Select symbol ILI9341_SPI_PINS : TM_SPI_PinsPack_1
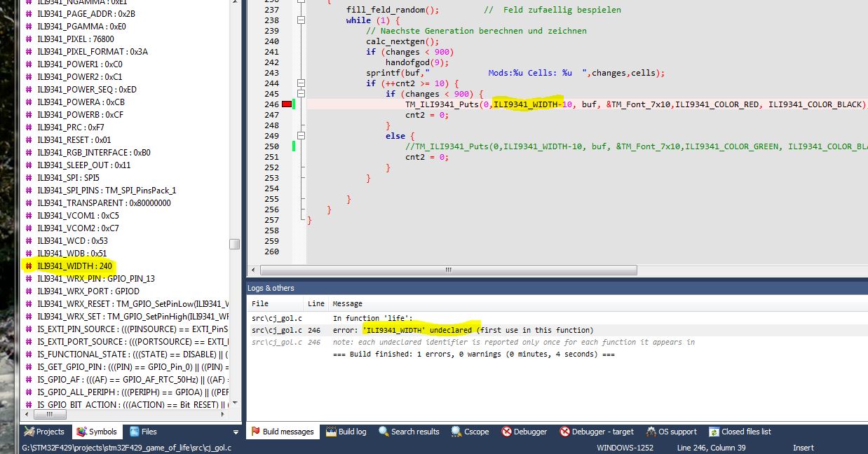This screenshot has width=868, height=454. click(x=107, y=191)
